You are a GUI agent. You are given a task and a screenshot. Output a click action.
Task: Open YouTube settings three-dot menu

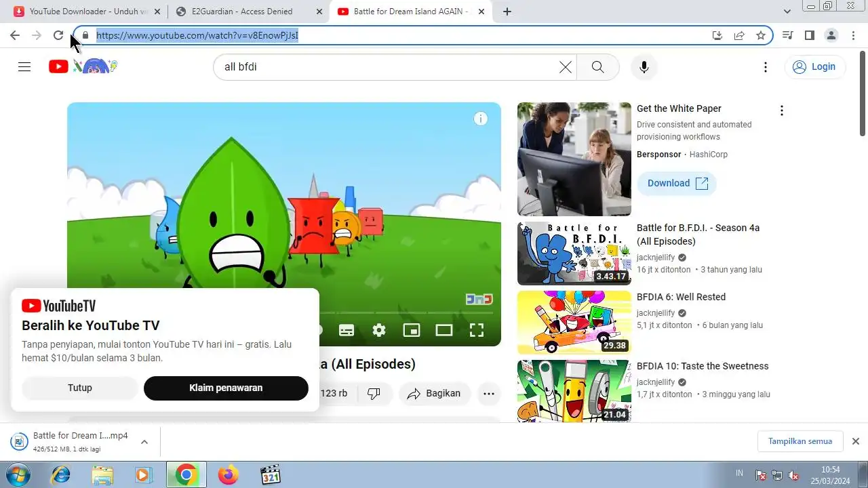tap(766, 66)
